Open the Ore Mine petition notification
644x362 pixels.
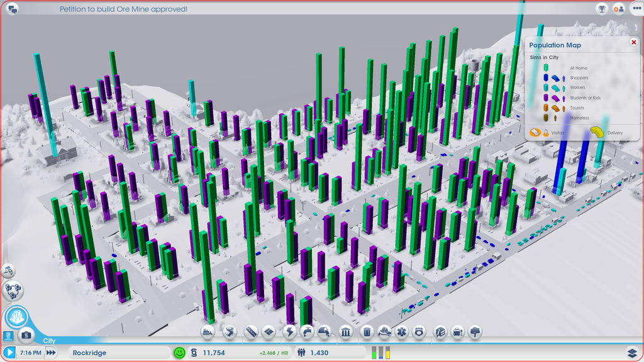123,9
